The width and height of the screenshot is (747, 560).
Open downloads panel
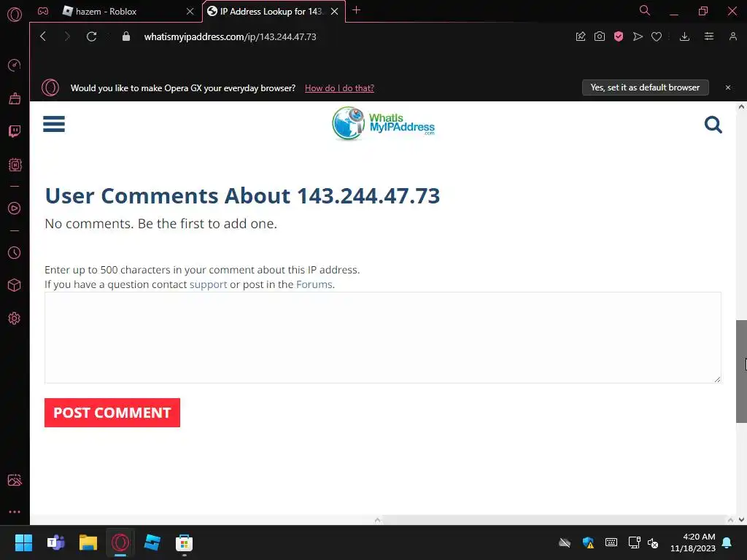point(684,36)
